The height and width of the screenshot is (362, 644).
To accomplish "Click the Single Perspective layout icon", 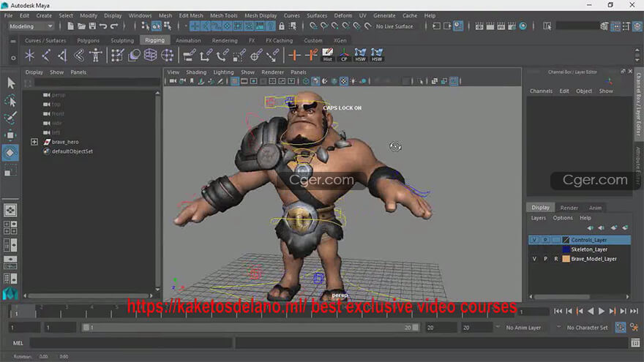I will click(x=10, y=210).
